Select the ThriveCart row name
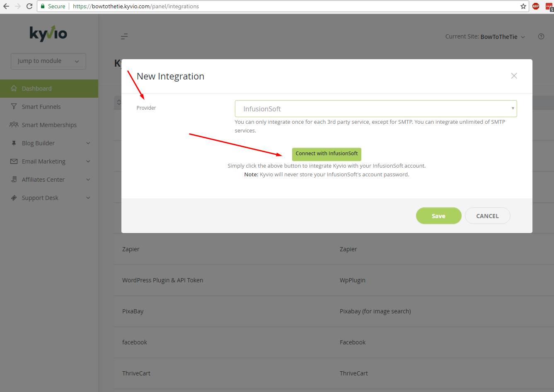Viewport: 554px width, 392px height. (x=136, y=373)
